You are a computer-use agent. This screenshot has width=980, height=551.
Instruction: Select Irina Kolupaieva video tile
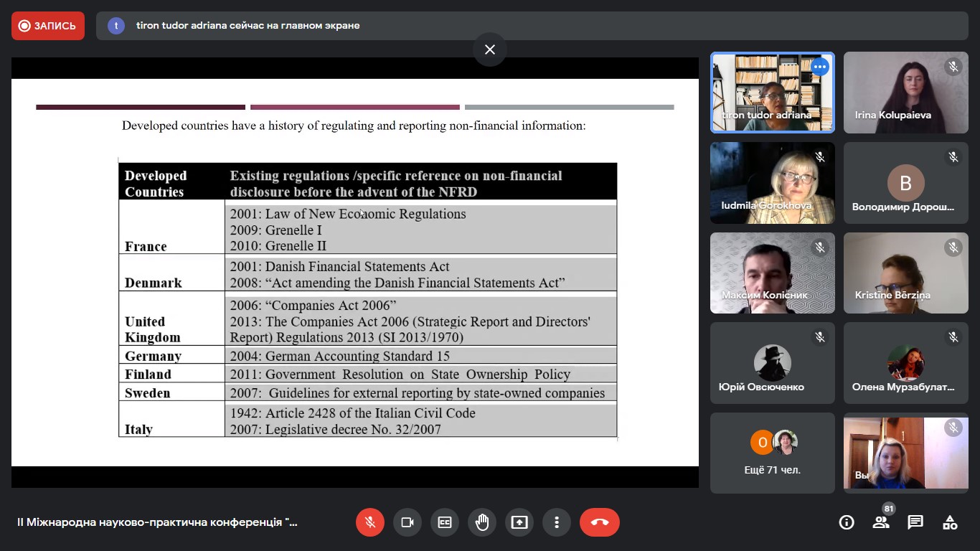point(905,93)
